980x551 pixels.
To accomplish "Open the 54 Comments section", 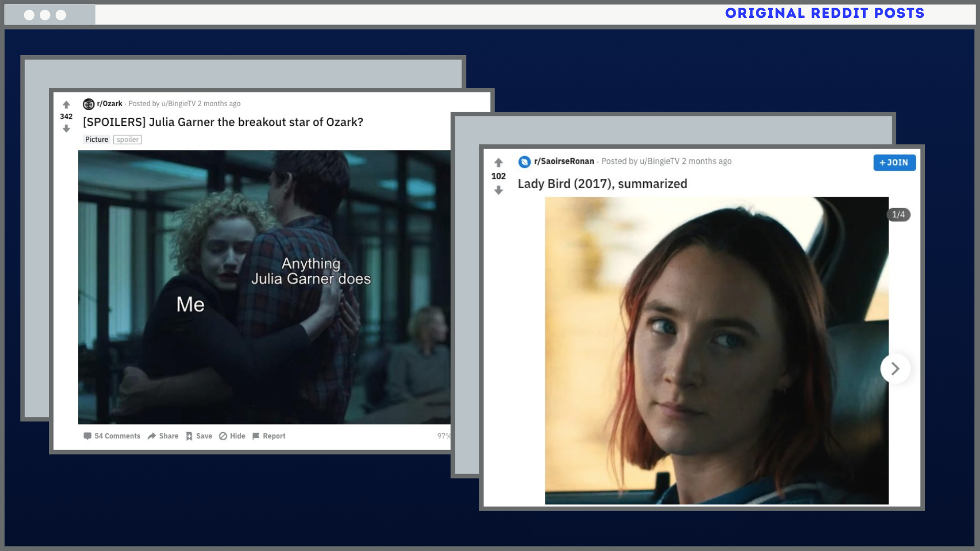I will (112, 436).
